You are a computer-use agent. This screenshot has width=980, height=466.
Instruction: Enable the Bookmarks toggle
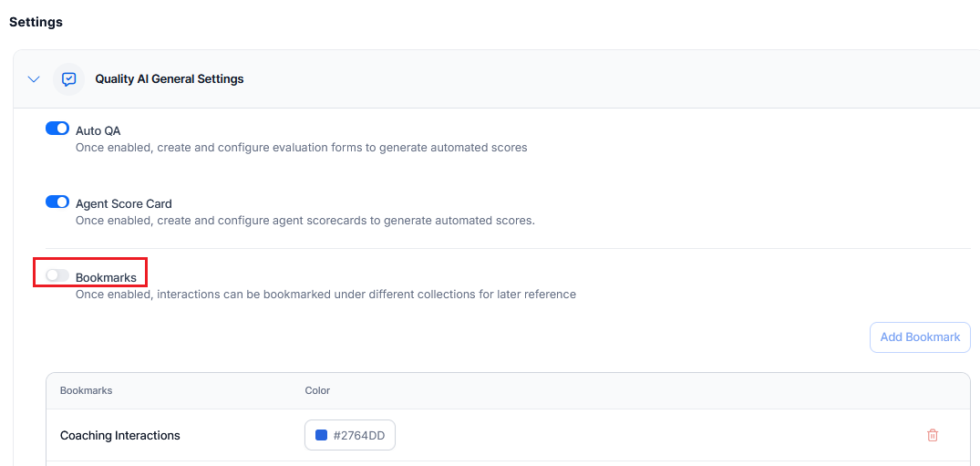pyautogui.click(x=57, y=275)
